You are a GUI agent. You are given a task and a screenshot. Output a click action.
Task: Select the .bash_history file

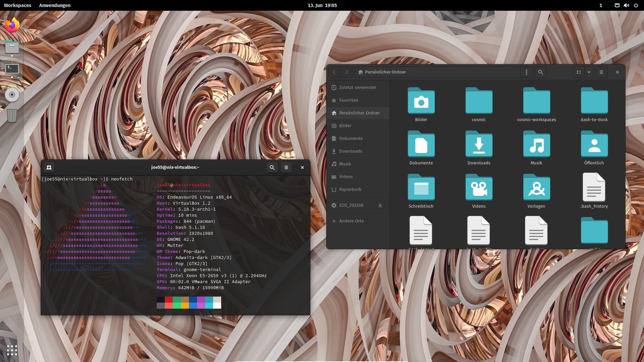(594, 187)
